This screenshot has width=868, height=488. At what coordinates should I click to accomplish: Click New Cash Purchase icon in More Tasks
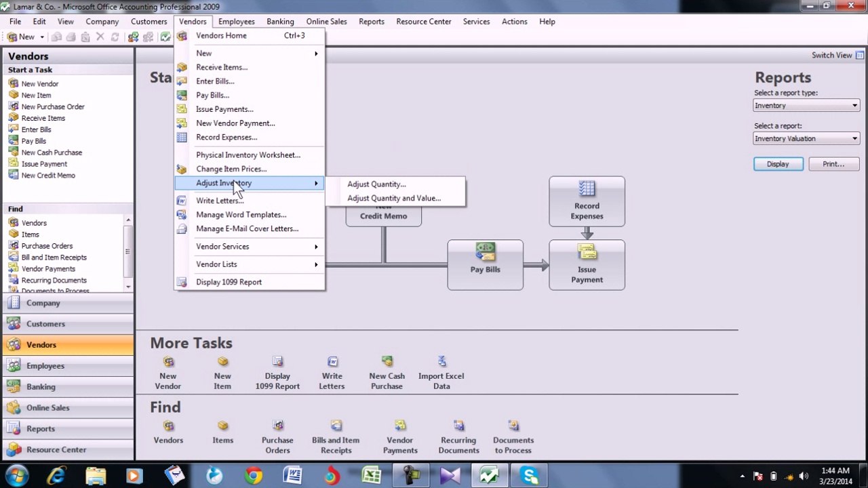click(387, 362)
